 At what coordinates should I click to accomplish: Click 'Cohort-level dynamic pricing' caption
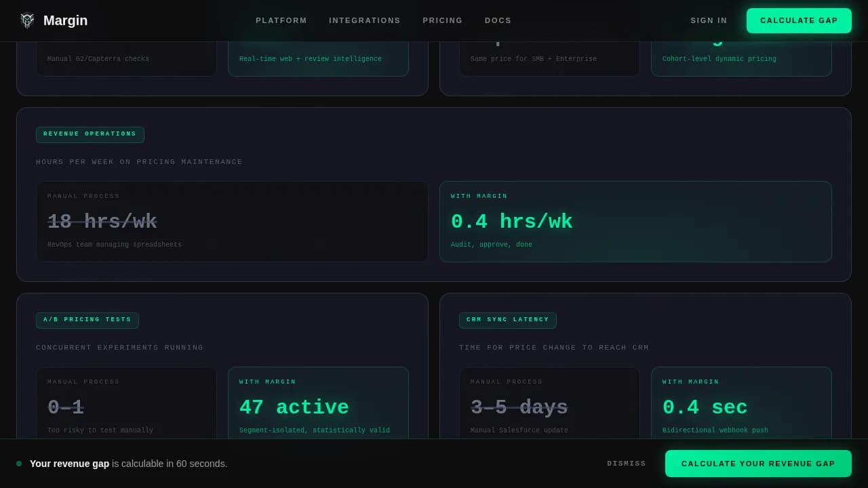(x=719, y=59)
